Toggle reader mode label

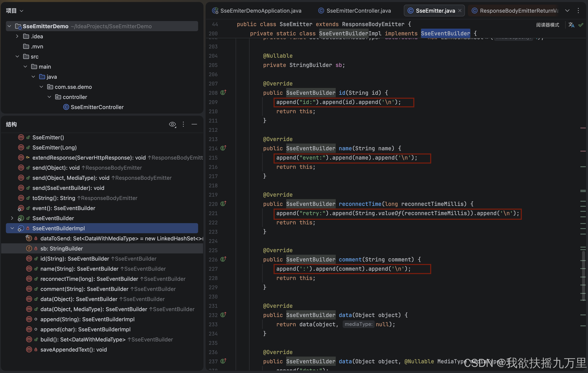coord(548,25)
